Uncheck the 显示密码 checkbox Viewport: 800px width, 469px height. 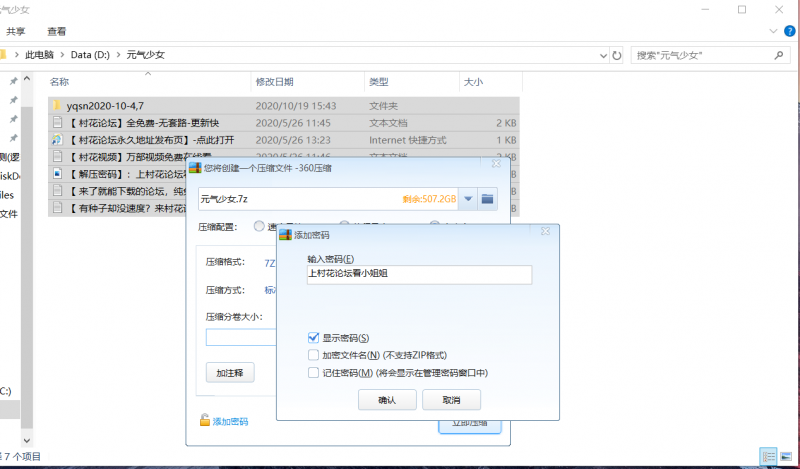pyautogui.click(x=313, y=338)
